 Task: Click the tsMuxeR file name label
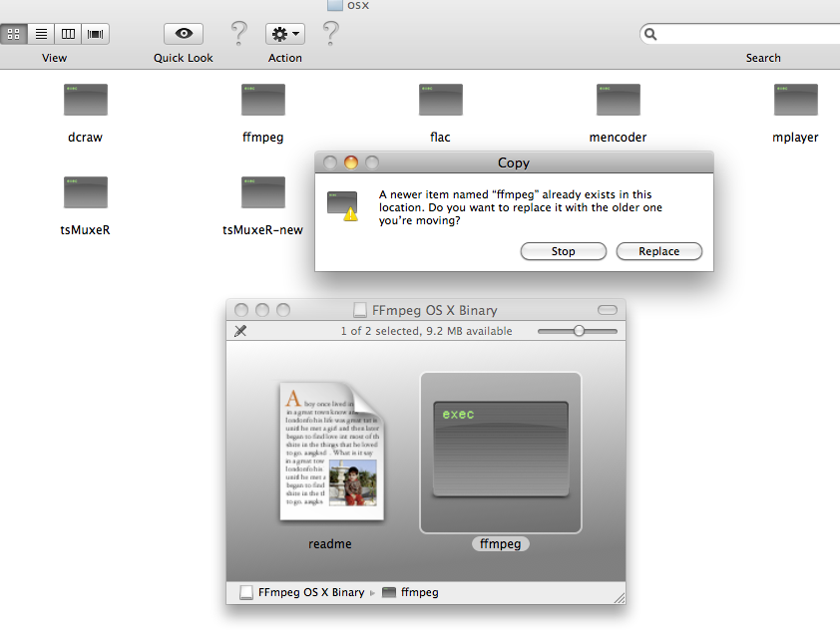[85, 229]
